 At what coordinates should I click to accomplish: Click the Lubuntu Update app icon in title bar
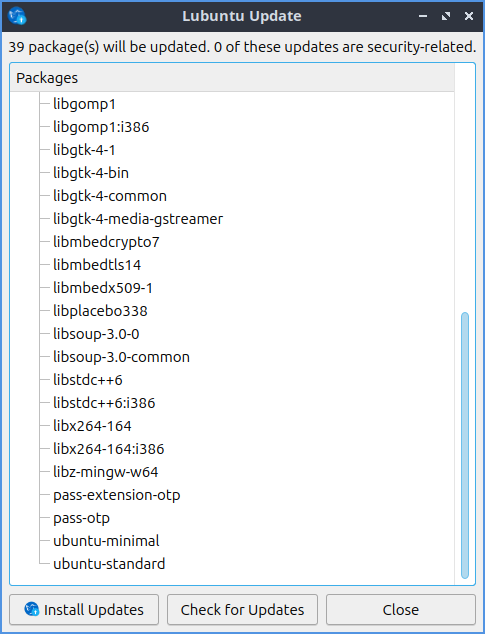click(x=17, y=16)
